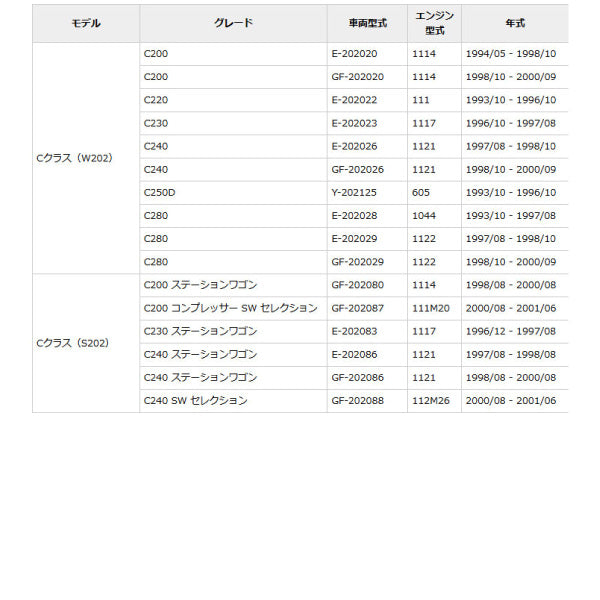Select C200 コンプレッサー SW セレクション grade
The width and height of the screenshot is (600, 600).
pos(230,308)
